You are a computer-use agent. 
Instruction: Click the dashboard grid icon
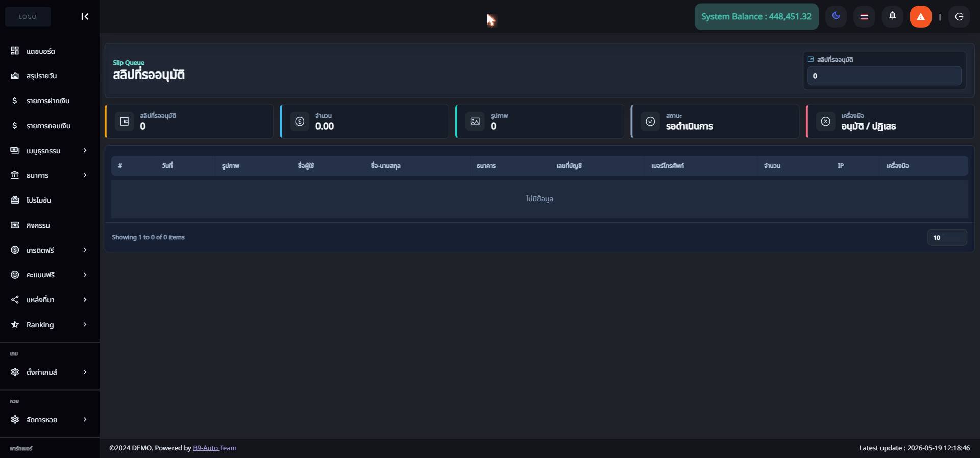[15, 51]
